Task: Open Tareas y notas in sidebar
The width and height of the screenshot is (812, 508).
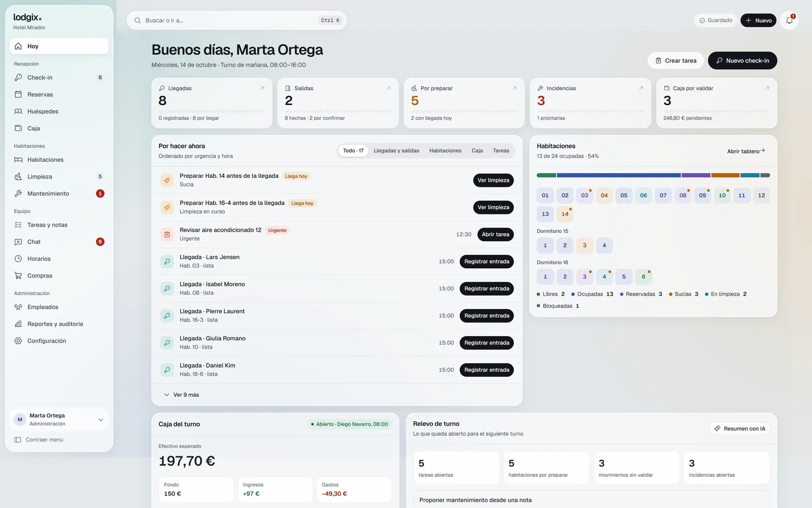Action: [x=59, y=225]
